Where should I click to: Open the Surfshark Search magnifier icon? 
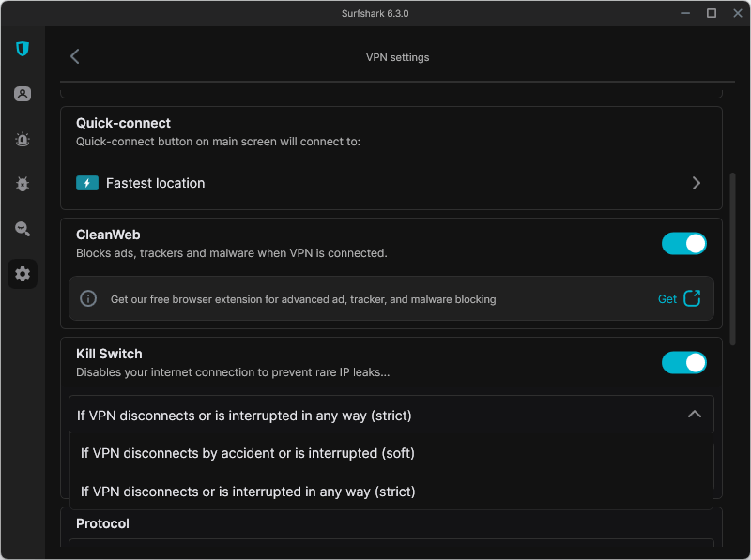point(23,229)
